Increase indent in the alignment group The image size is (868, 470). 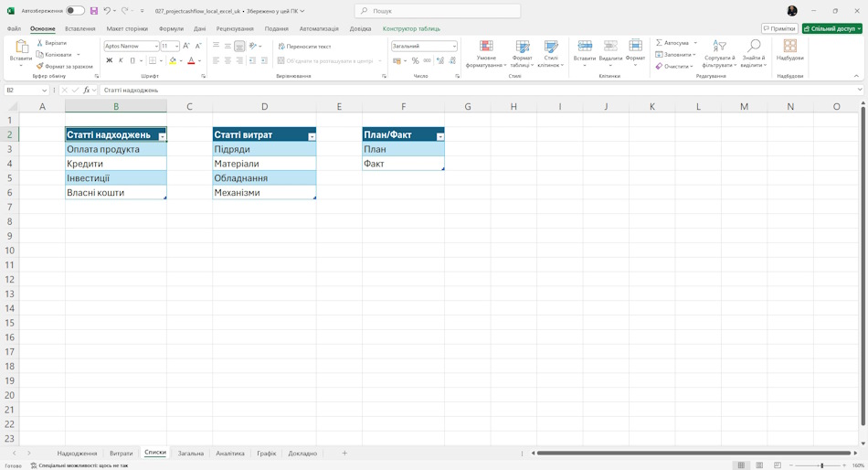coord(264,60)
